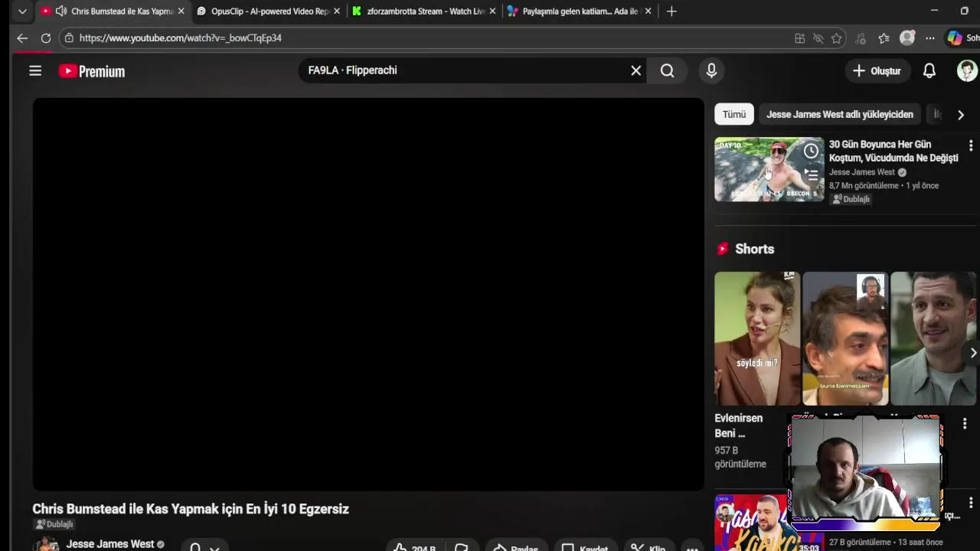Open the söyledi mi short thumbnail
Viewport: 980px width, 551px height.
point(757,338)
